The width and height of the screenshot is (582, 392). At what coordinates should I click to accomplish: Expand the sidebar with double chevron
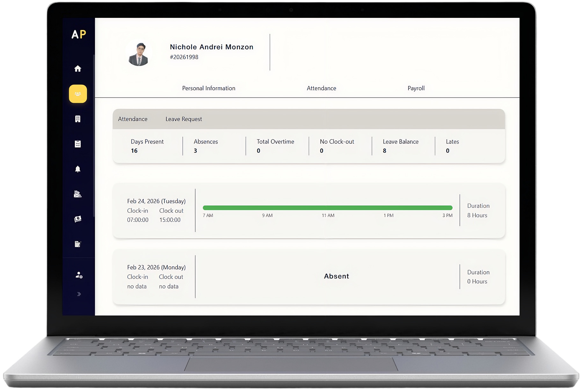point(79,294)
